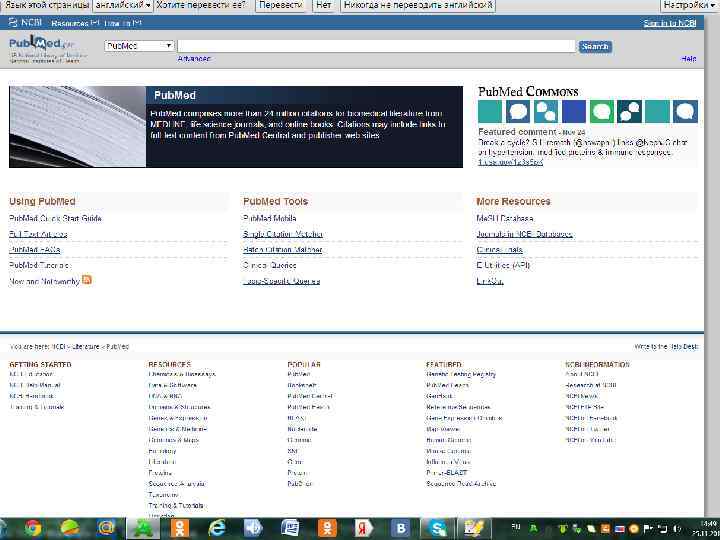
Task: Open New and Noteworthy link
Action: coord(45,281)
